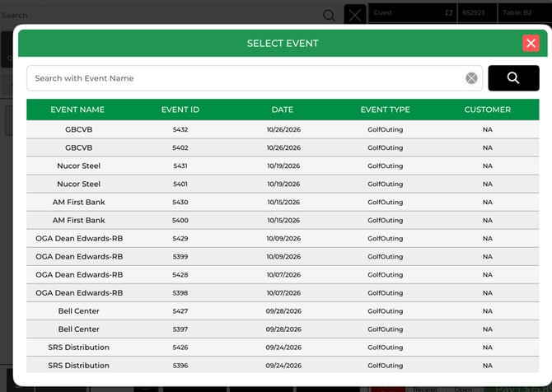Click the X icon beside background search
Screen dimensions: 552x392
(x=354, y=15)
